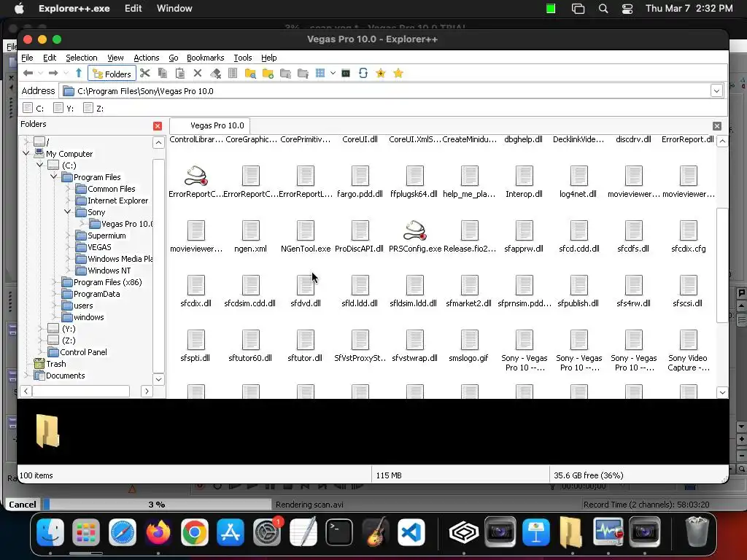747x560 pixels.
Task: Click the Views grid icon
Action: point(320,74)
